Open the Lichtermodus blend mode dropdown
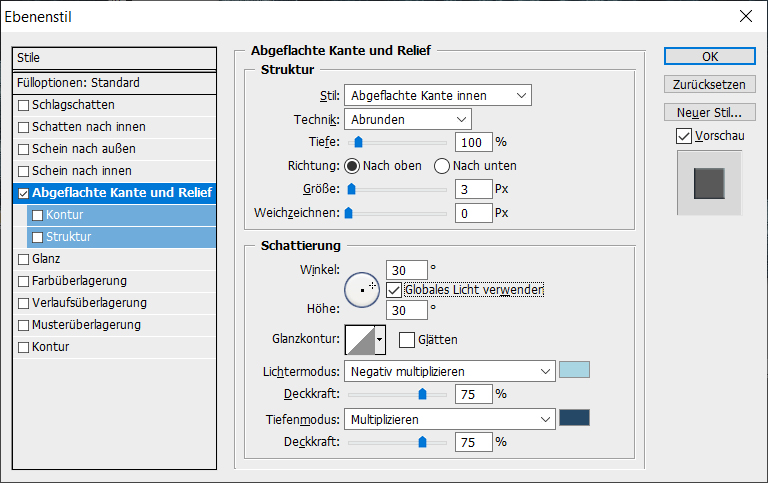 point(448,371)
